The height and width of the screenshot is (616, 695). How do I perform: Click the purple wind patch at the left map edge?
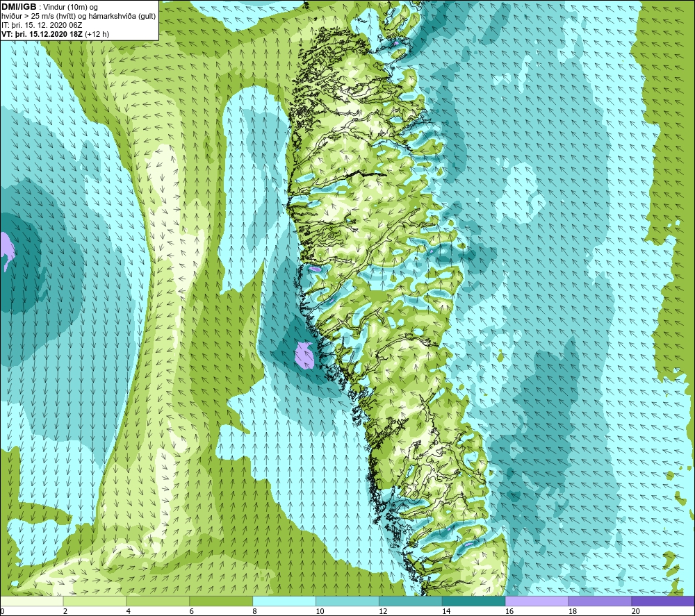[7, 249]
